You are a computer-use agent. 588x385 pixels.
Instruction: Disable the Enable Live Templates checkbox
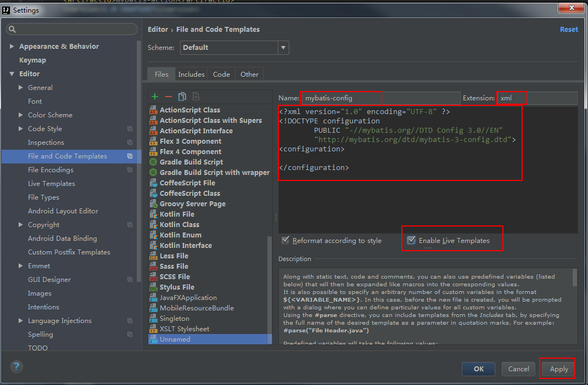(411, 240)
